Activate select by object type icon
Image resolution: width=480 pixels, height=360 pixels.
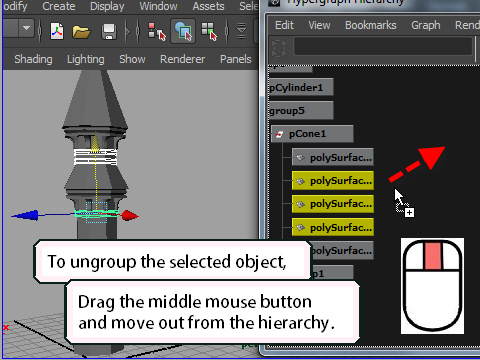[183, 31]
